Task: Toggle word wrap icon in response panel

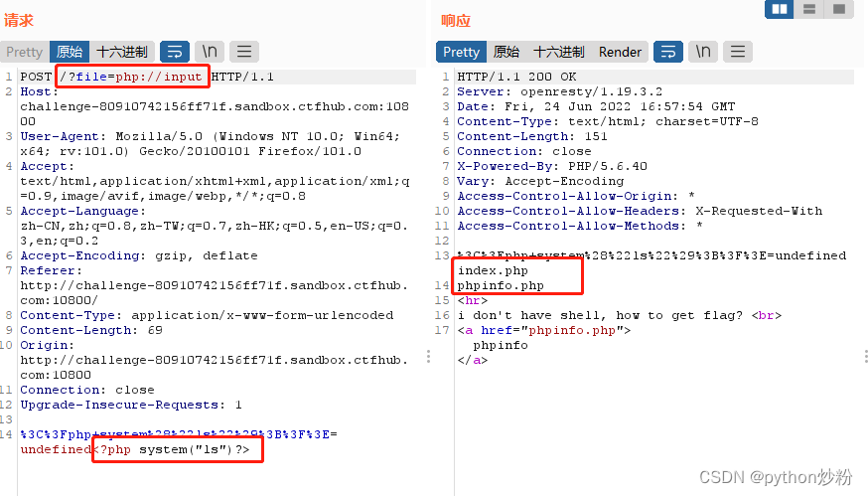Action: (x=668, y=52)
